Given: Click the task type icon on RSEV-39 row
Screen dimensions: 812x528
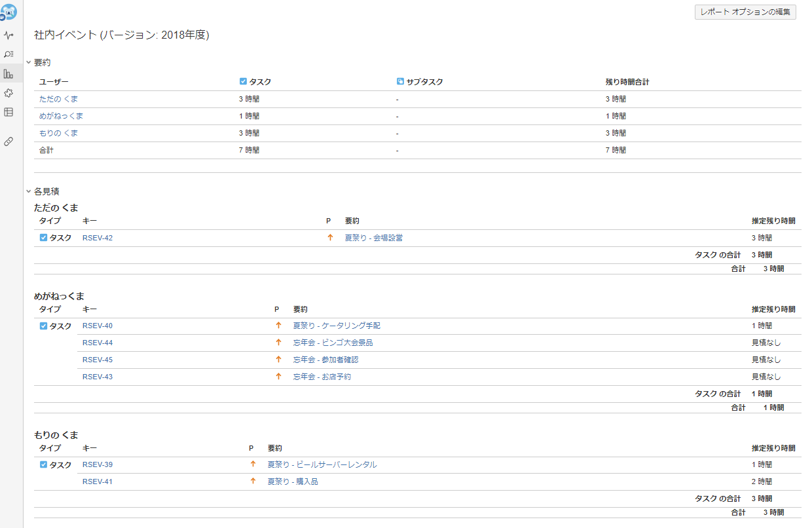Looking at the screenshot, I should 43,464.
